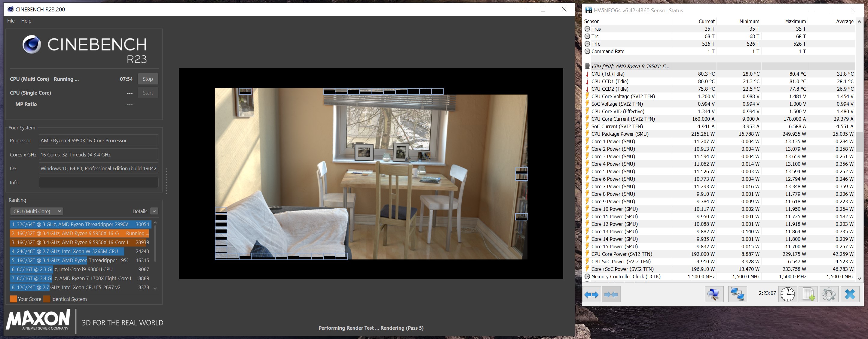Click the clock icon beside Tras
The height and width of the screenshot is (339, 868).
click(587, 29)
